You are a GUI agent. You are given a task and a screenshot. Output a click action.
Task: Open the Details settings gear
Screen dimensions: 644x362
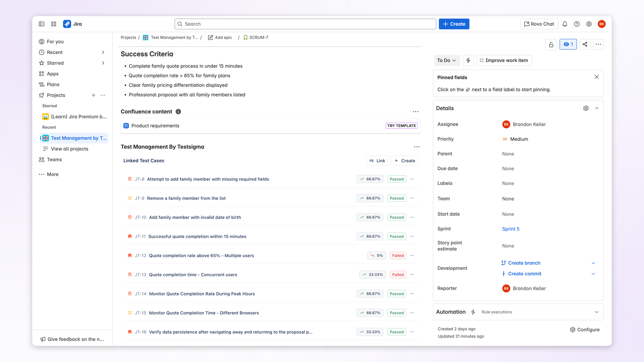586,108
